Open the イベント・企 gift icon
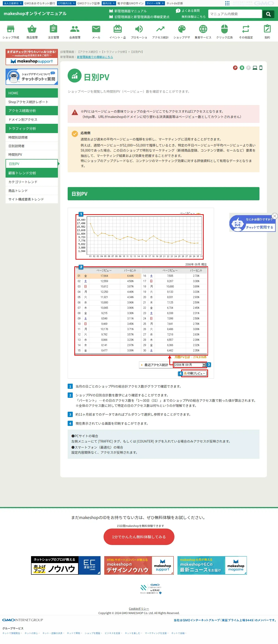The height and width of the screenshot is (644, 278). point(118,29)
